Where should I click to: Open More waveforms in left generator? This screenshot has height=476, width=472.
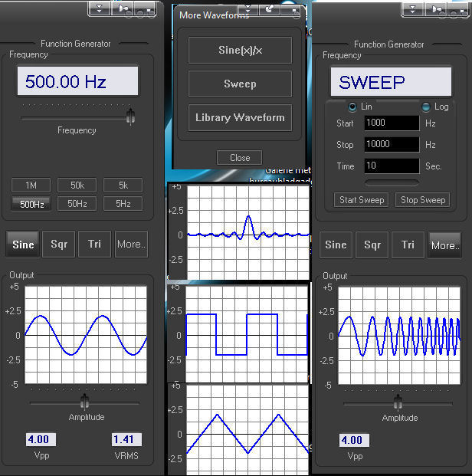point(130,245)
